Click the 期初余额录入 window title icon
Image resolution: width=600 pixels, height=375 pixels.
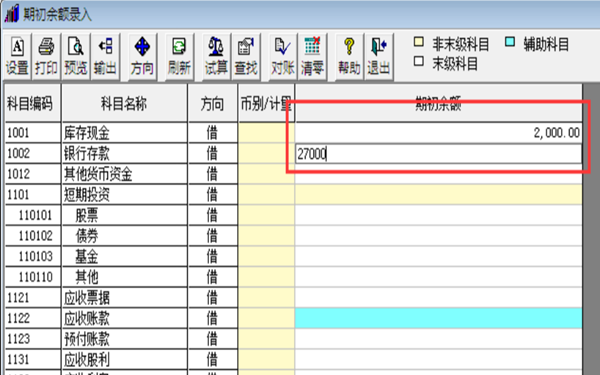(11, 14)
